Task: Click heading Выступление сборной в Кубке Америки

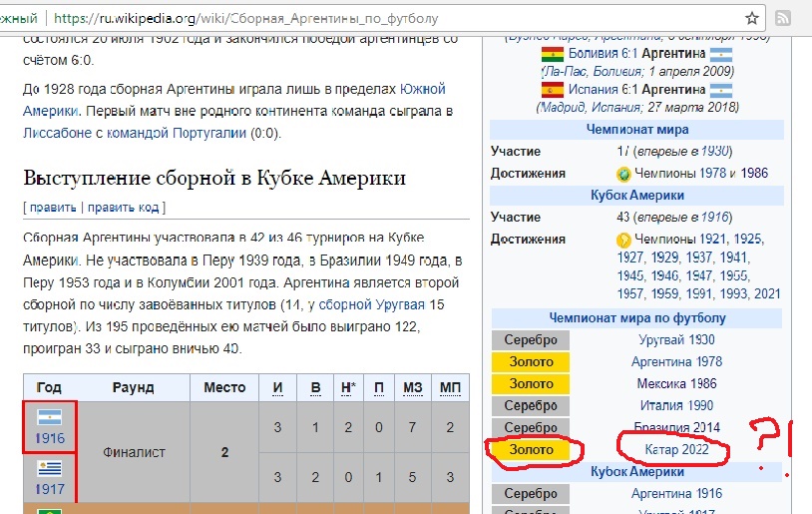Action: 214,179
